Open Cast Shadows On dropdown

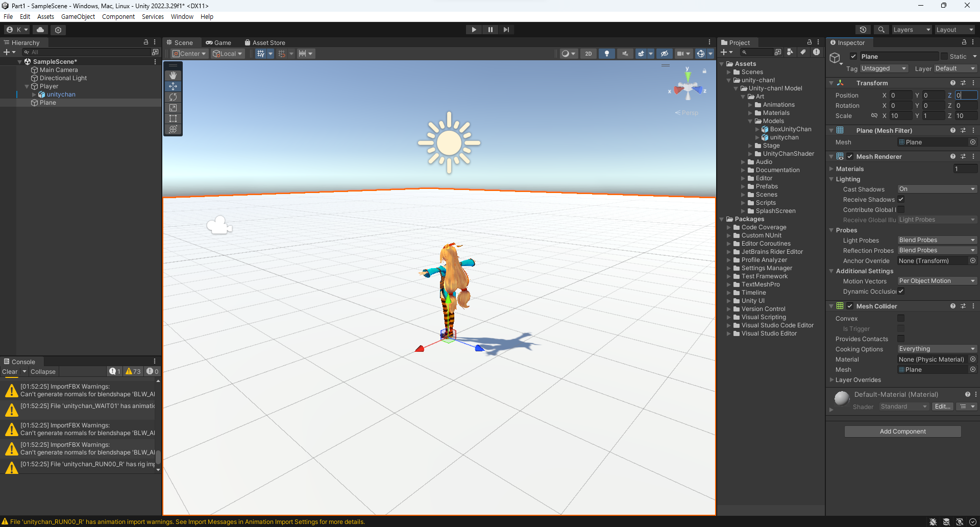coord(937,189)
